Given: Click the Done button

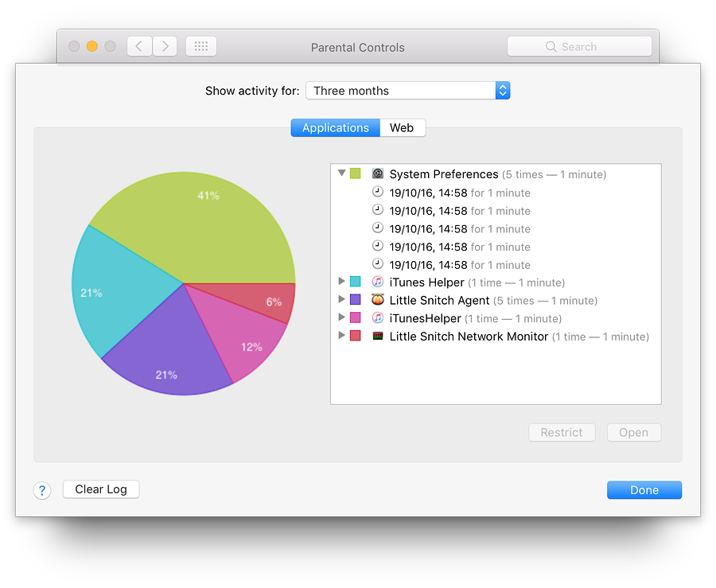Looking at the screenshot, I should (644, 490).
